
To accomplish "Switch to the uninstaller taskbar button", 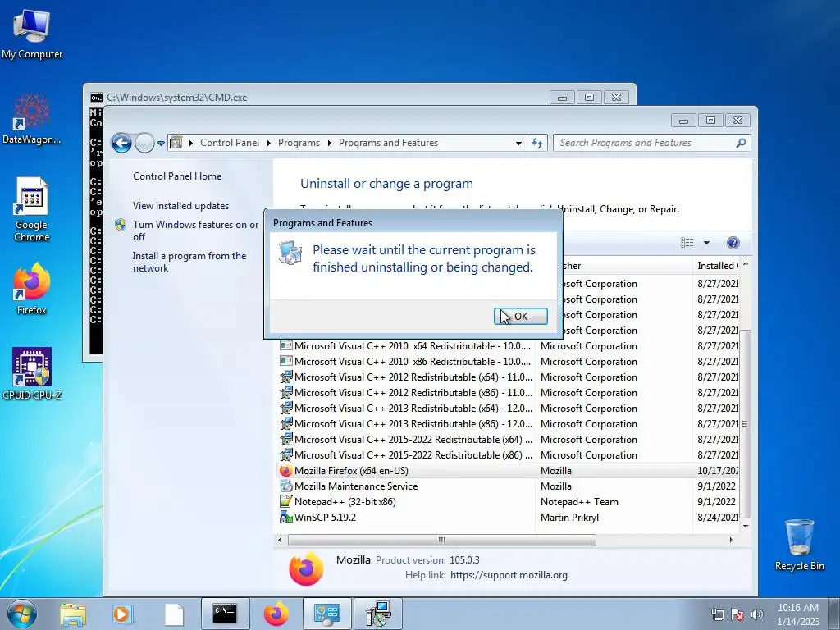I will [x=378, y=614].
